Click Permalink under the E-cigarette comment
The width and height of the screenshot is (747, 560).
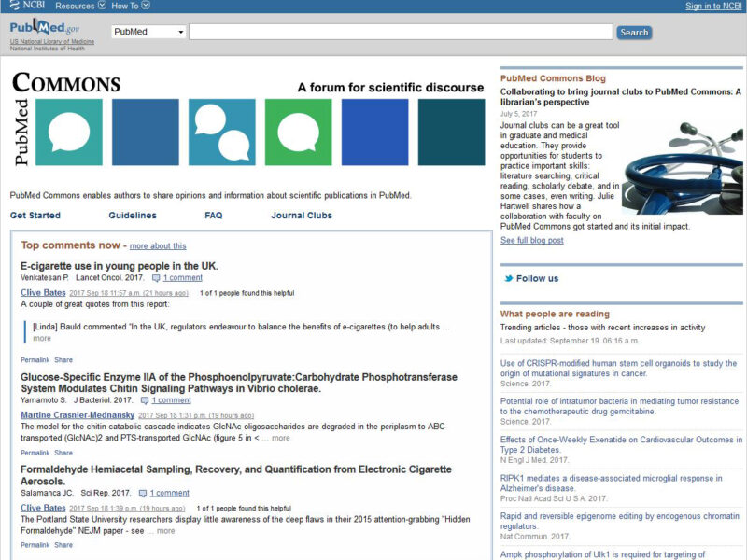[35, 360]
